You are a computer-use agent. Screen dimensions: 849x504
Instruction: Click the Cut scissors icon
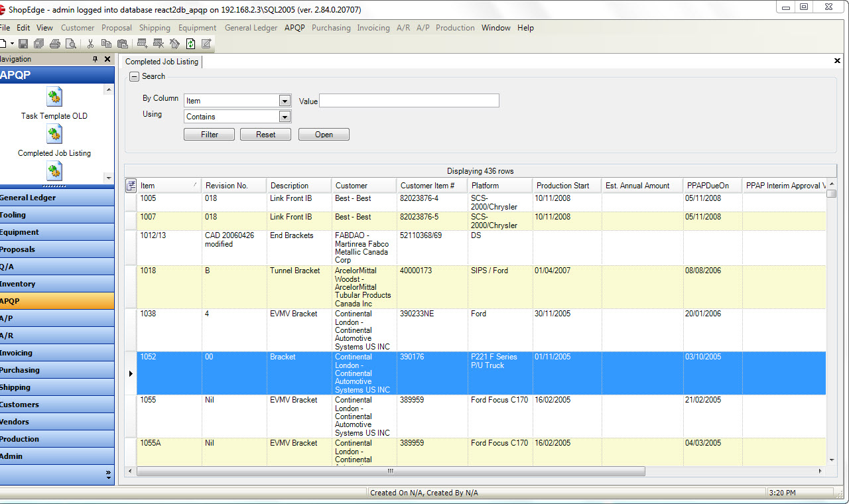(x=90, y=44)
